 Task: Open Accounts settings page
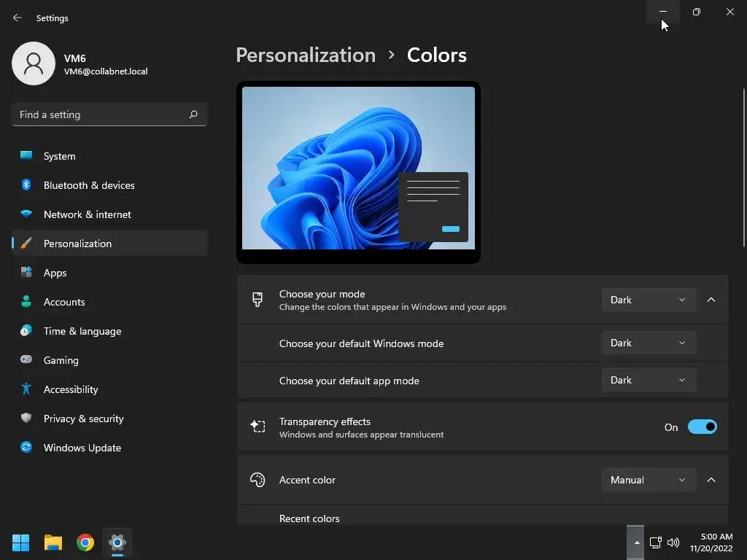[x=109, y=302]
